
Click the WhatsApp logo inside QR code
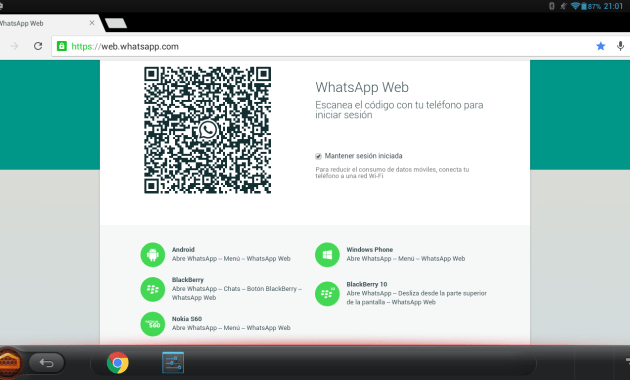[x=208, y=130]
